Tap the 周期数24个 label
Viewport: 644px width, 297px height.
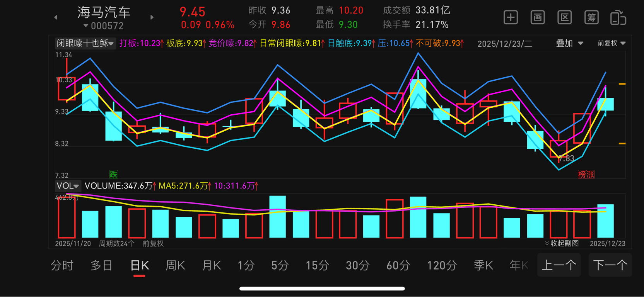coord(117,244)
